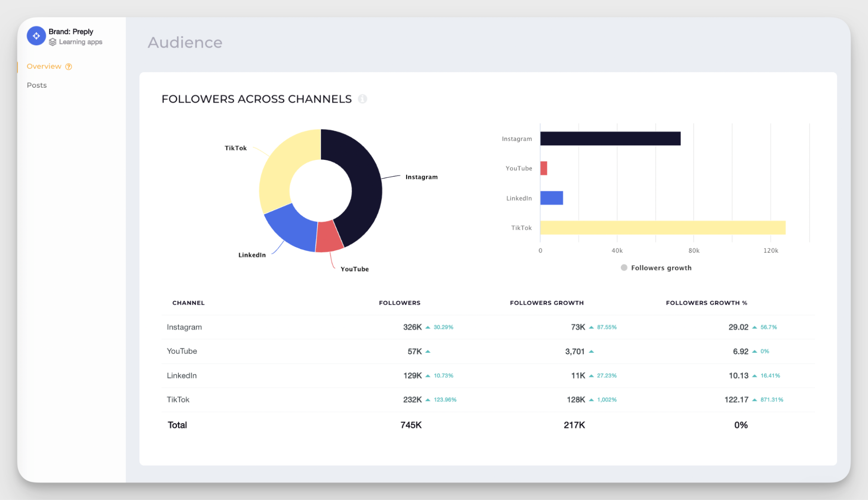Screen dimensions: 868x500
Task: Expand the Followers Growth % column header
Action: (x=706, y=303)
